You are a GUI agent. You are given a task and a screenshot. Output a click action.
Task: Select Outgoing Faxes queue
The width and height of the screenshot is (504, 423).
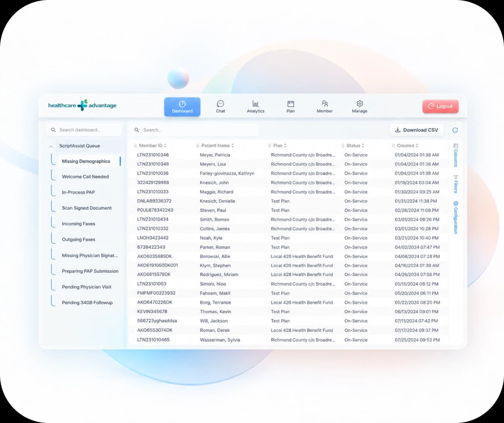pos(78,240)
